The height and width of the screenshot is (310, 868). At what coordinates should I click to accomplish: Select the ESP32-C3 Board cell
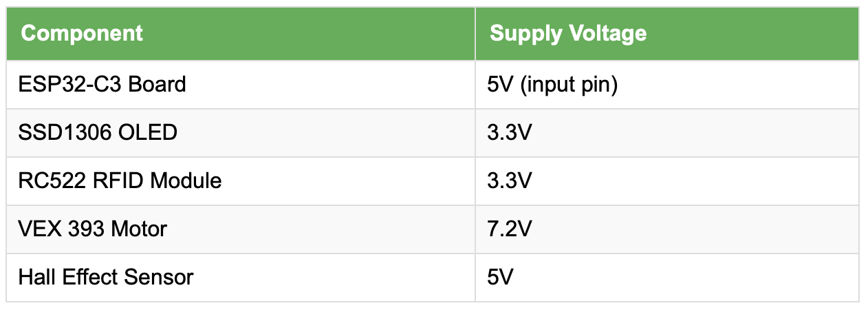[241, 85]
